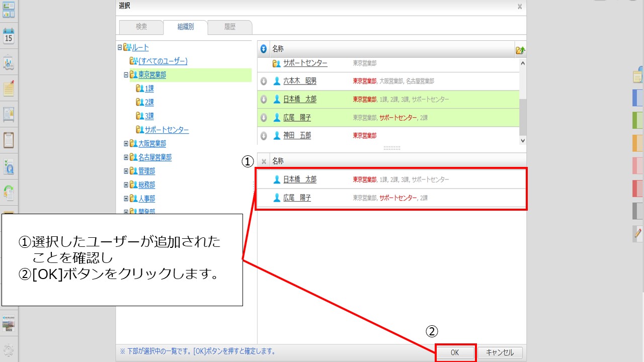Click the move-up folder icon in list header
This screenshot has height=362, width=644.
coord(520,50)
